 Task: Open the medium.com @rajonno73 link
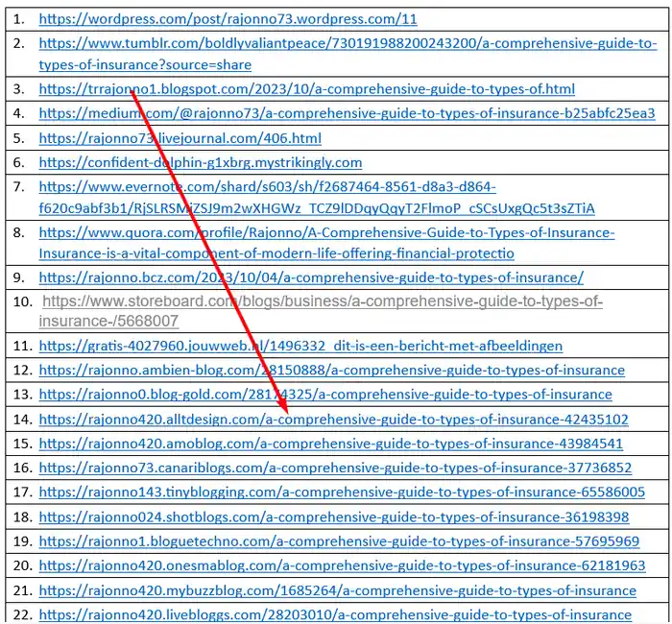click(x=347, y=113)
